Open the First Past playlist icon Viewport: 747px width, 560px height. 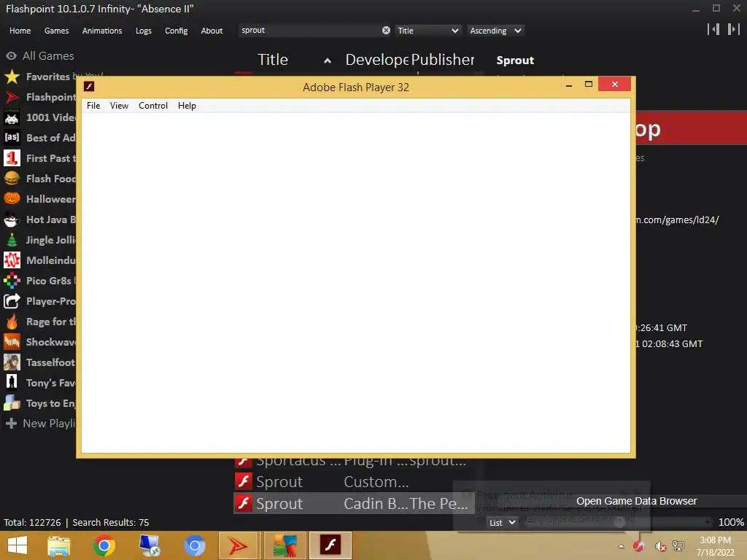pos(12,158)
